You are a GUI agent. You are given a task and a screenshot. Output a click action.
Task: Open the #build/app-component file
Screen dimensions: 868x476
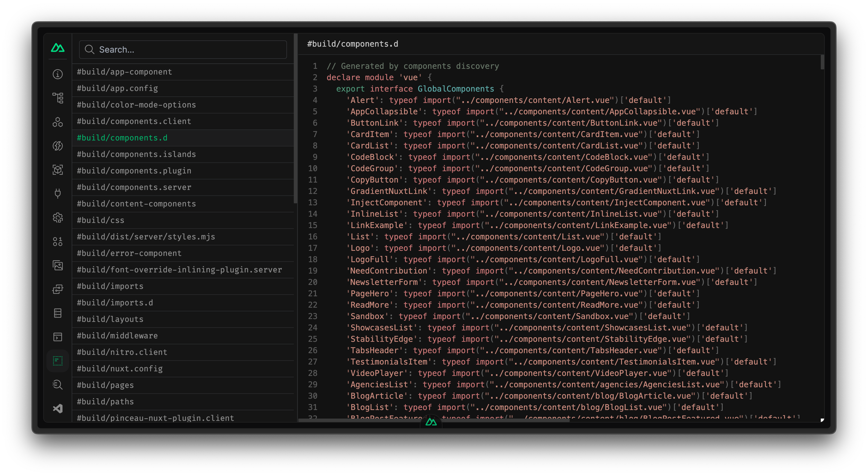click(124, 72)
